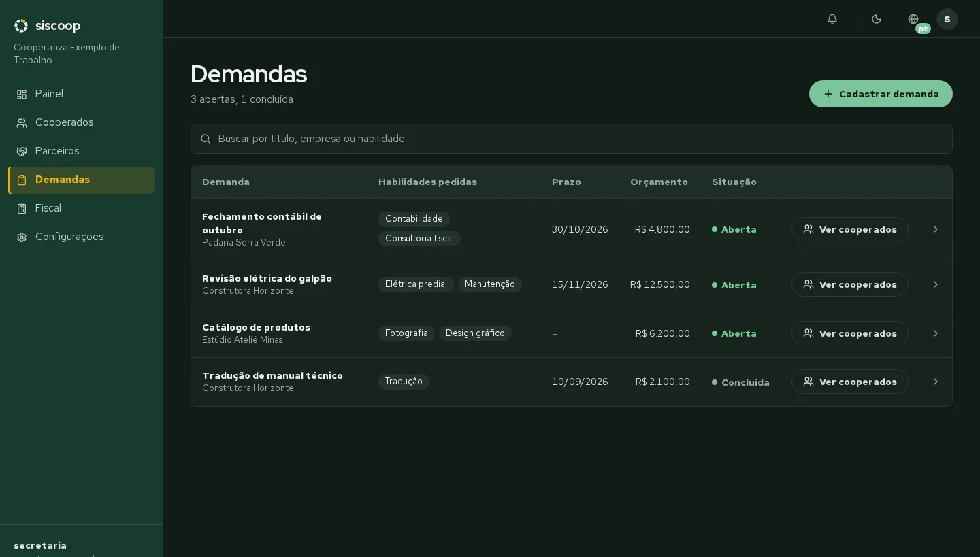Toggle dark mode moon icon
The image size is (980, 557).
point(877,19)
